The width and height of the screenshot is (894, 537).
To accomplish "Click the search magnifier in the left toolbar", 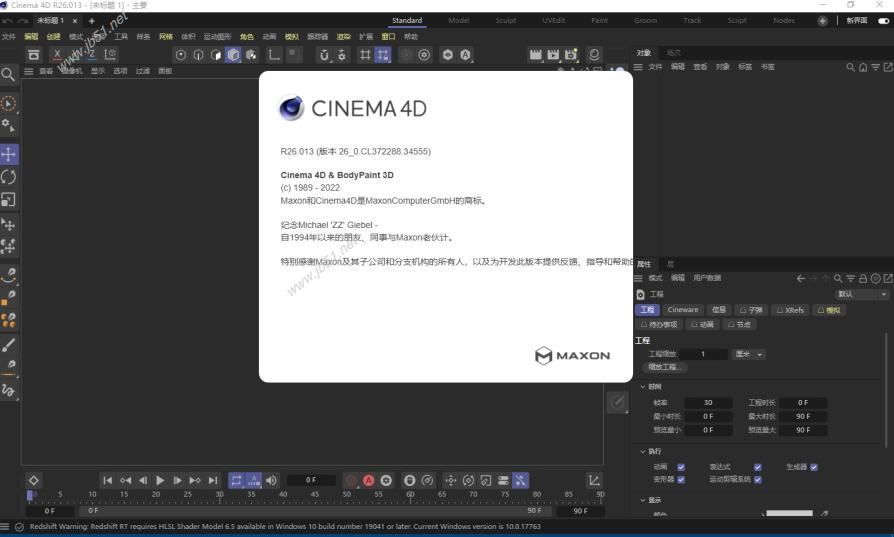I will coord(8,74).
